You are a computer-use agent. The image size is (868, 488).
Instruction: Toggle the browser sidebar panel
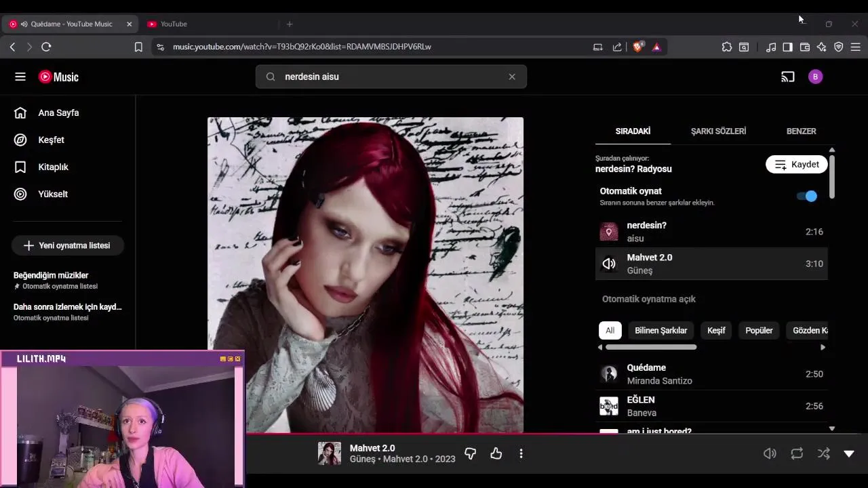tap(787, 47)
